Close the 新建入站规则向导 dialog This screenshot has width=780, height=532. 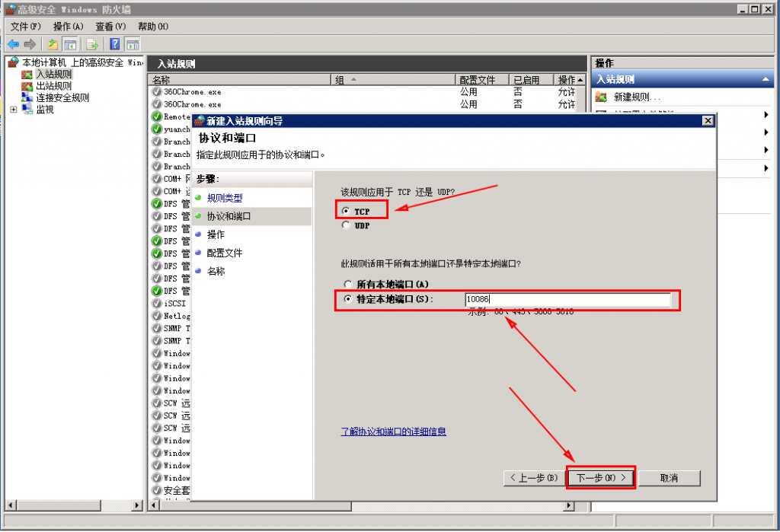(x=708, y=121)
